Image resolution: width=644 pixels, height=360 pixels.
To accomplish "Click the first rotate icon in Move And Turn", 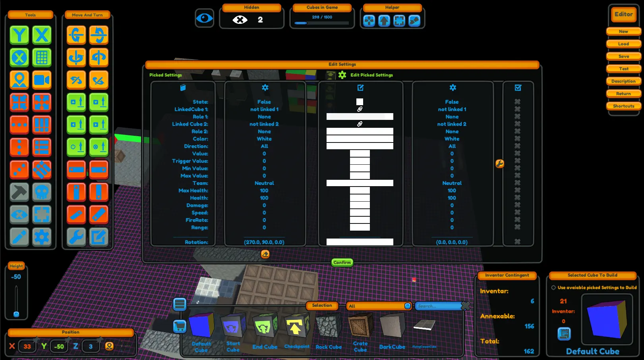I will click(76, 35).
